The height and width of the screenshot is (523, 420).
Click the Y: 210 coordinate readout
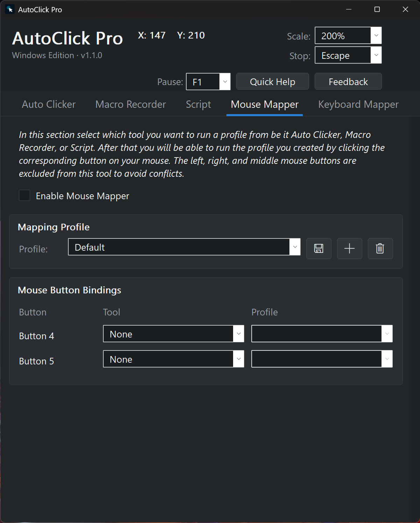pos(191,35)
